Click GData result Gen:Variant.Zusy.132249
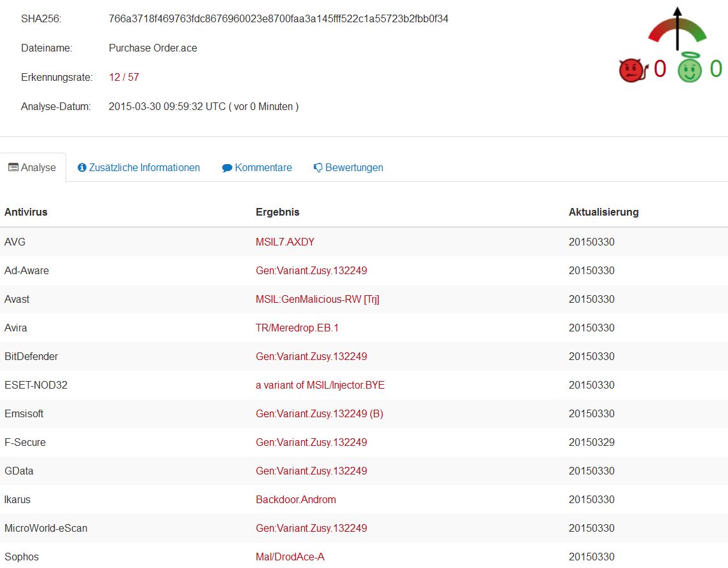The width and height of the screenshot is (728, 568). [x=312, y=471]
